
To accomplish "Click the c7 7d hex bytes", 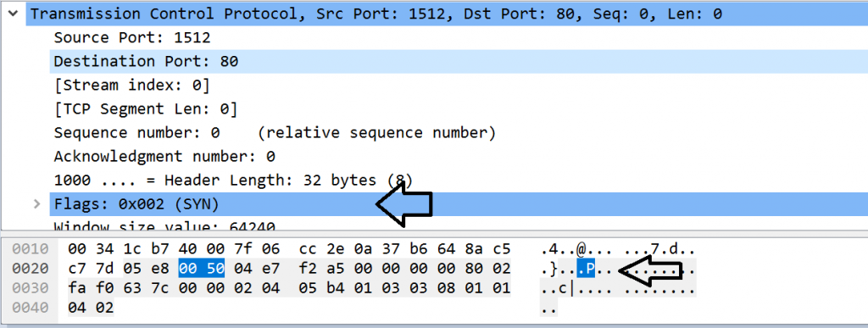I will coord(91,269).
